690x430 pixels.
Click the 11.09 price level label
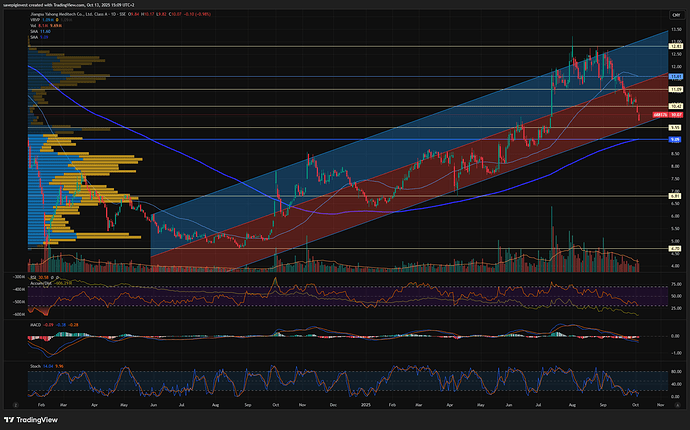pyautogui.click(x=675, y=89)
